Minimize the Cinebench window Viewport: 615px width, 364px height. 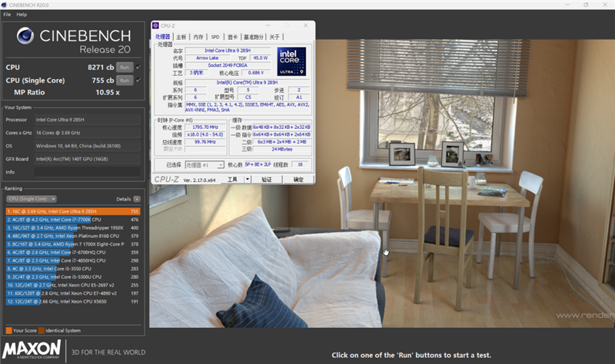coord(567,5)
